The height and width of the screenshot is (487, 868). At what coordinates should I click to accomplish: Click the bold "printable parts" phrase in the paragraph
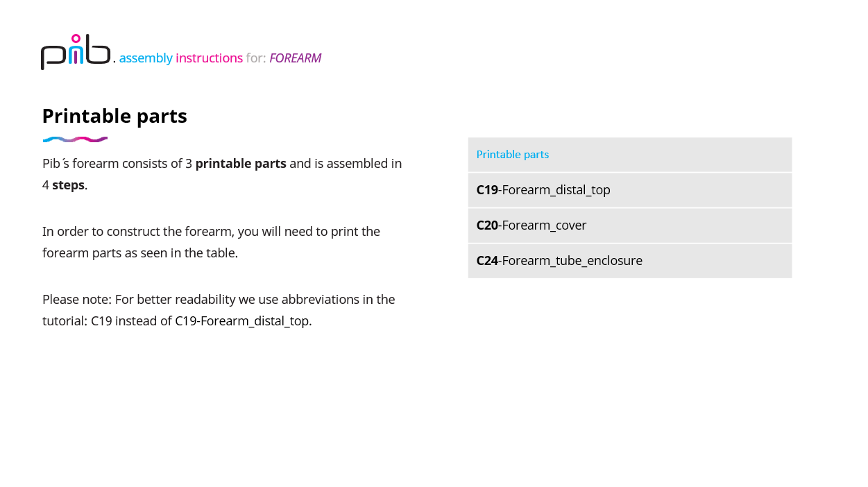(x=241, y=164)
